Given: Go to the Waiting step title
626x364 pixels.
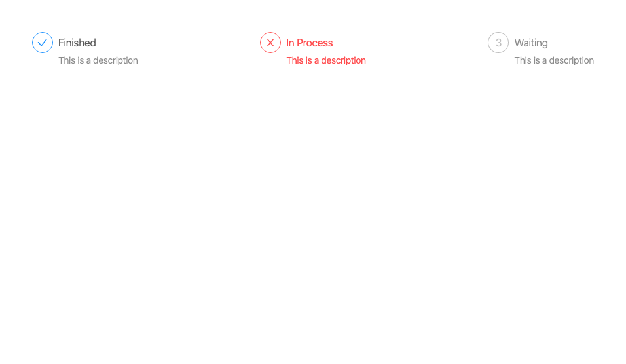Looking at the screenshot, I should [531, 43].
